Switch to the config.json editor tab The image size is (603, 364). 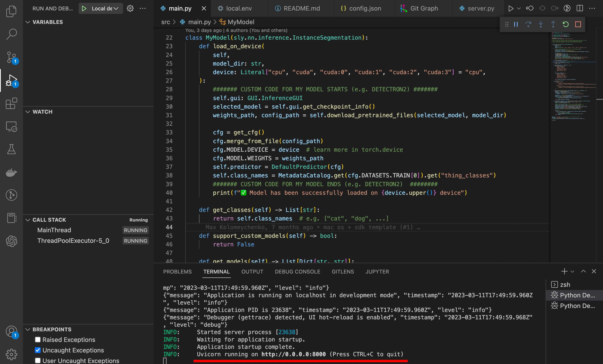(x=365, y=9)
